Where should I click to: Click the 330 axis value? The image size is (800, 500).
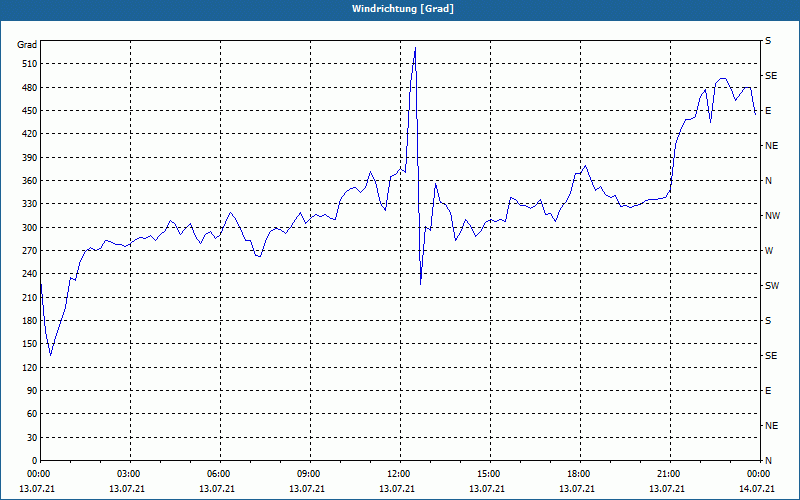(x=30, y=204)
